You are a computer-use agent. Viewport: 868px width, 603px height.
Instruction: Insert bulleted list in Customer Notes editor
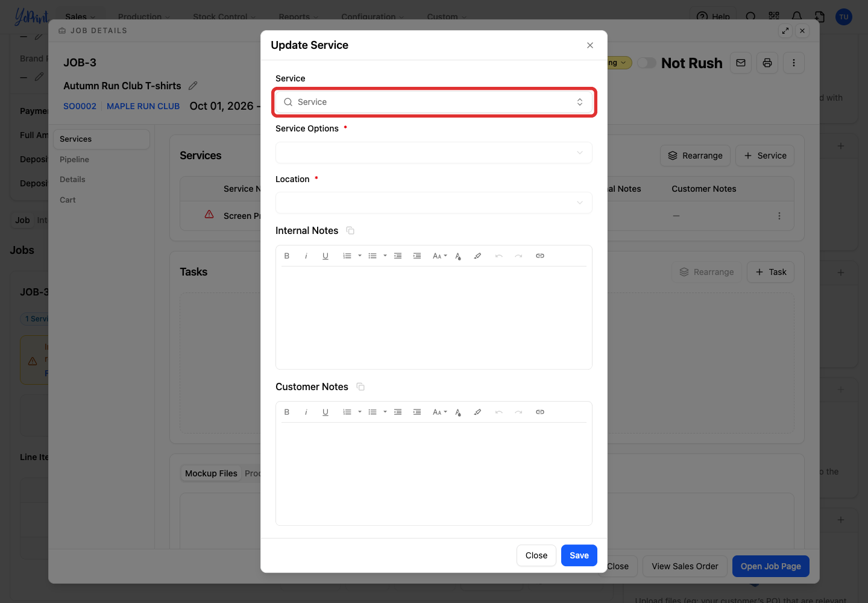coord(373,412)
